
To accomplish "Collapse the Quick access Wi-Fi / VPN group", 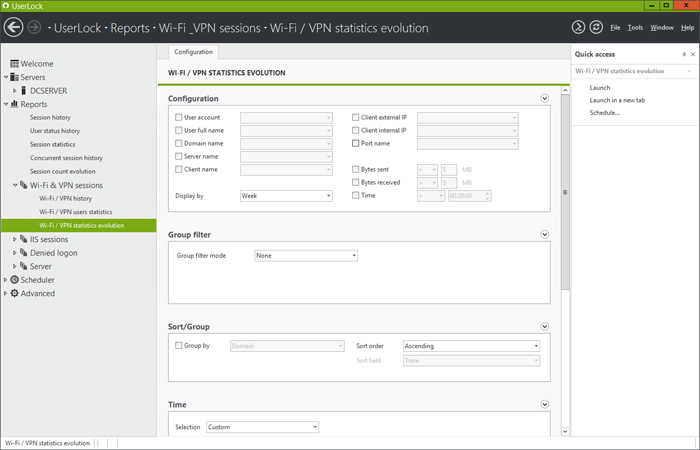I will (689, 71).
